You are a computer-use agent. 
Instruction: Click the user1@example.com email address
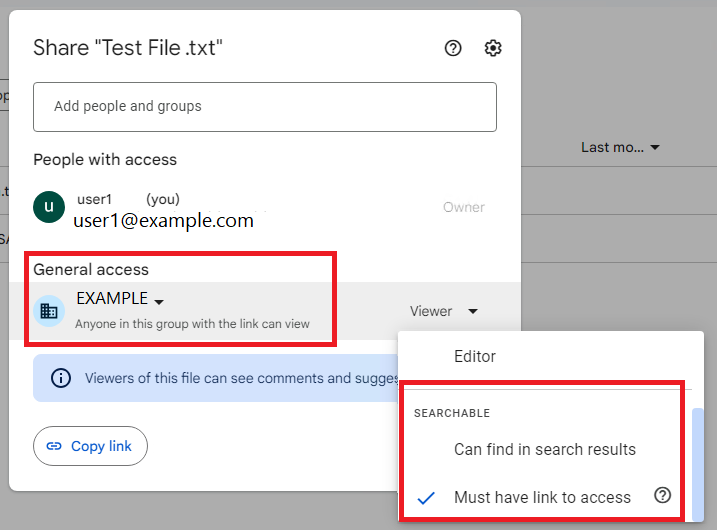tap(163, 220)
